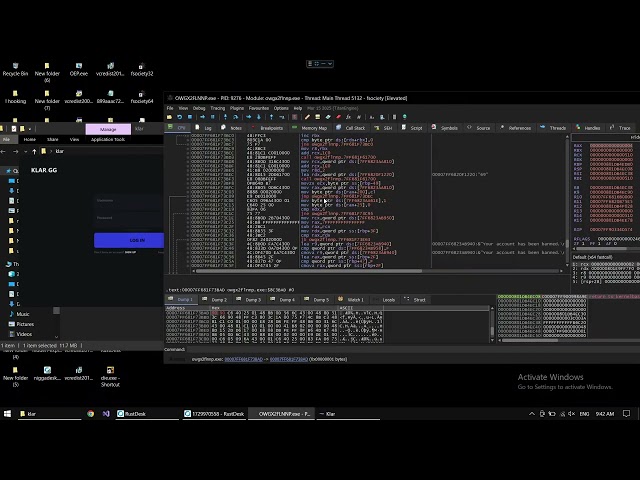This screenshot has width=640, height=480.
Task: Select OEP.exe desktop icon
Action: pos(79,70)
